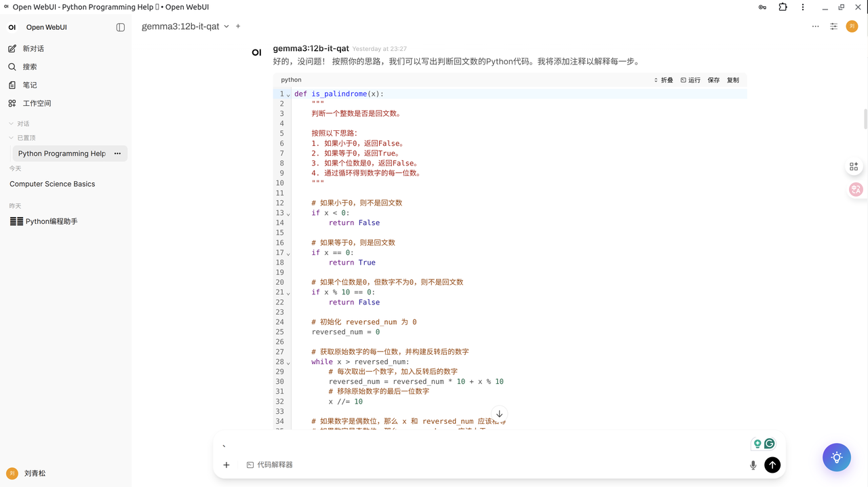Screen dimensions: 868x487
Task: Click the page vertical scrollbar thumb
Action: tap(865, 119)
